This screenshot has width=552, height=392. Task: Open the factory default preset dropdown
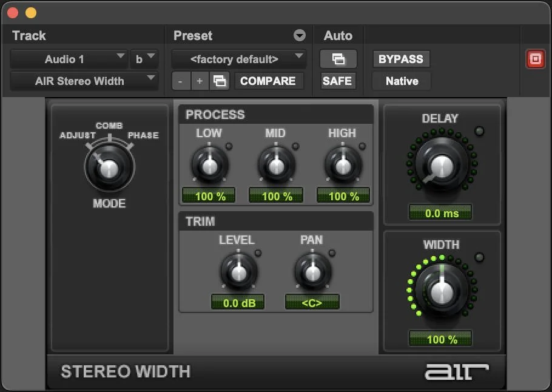coord(238,59)
